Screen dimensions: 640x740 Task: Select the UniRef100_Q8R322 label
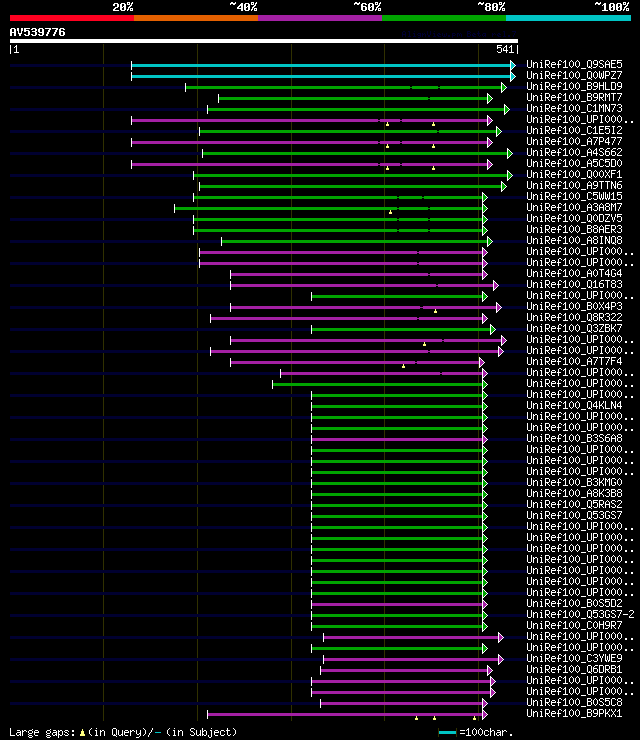[x=574, y=317]
